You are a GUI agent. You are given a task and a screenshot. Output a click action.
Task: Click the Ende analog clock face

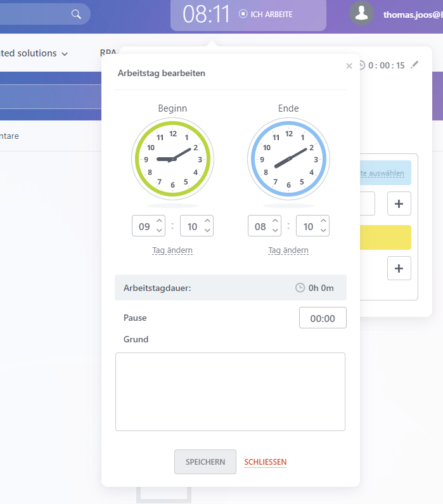point(288,159)
